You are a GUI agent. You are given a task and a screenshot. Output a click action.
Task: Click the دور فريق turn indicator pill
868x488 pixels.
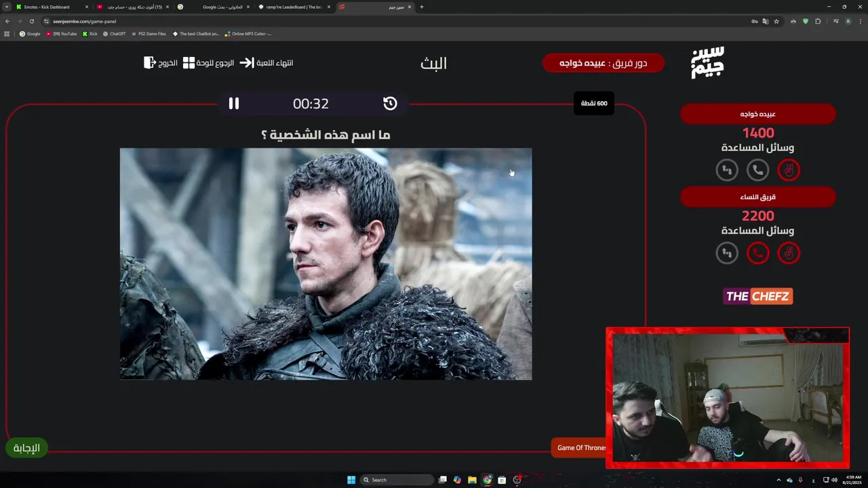pyautogui.click(x=604, y=63)
